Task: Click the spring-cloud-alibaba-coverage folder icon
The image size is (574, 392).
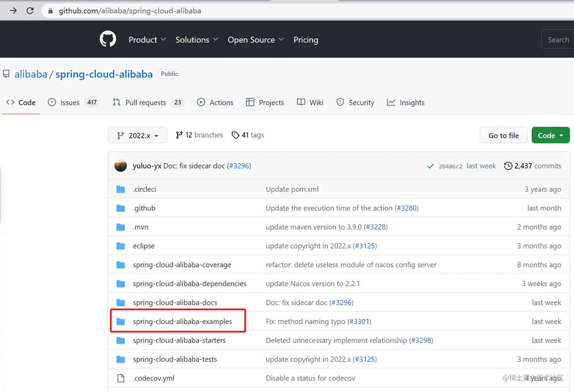Action: pyautogui.click(x=121, y=265)
